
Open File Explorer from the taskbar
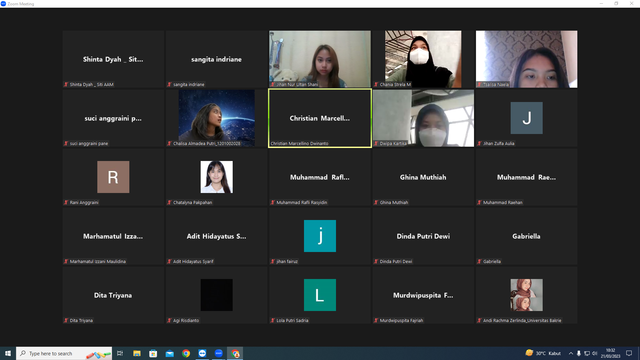(137, 353)
